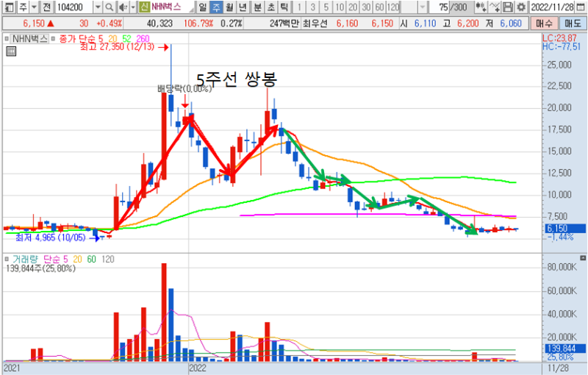
Task: Choose interval 3 button
Action: click(x=313, y=7)
